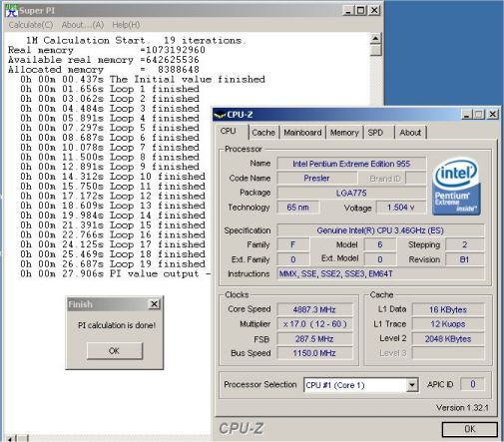
Task: Click the APIC ID value '0'
Action: (472, 384)
